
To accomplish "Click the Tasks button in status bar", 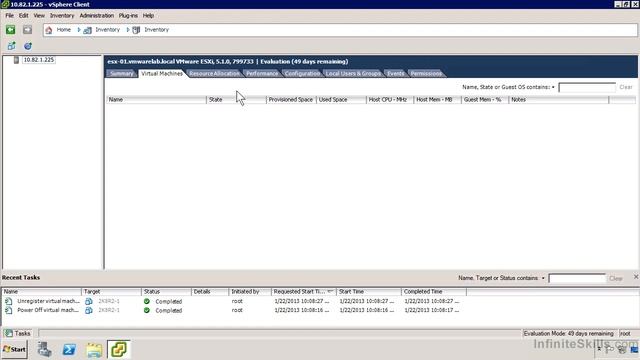I will coord(18,333).
